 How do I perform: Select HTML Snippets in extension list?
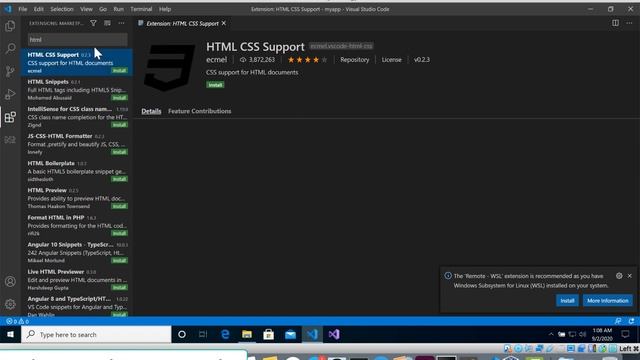coord(77,90)
